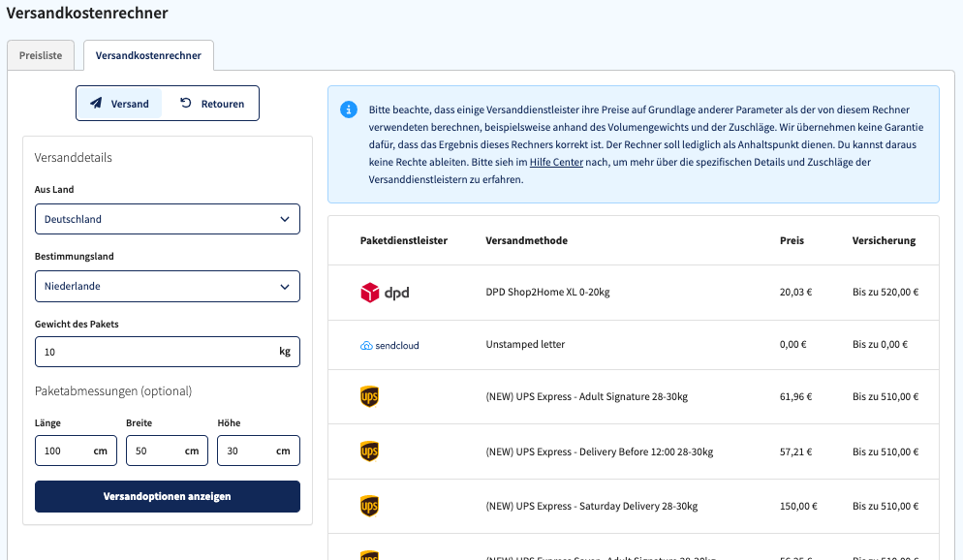963x560 pixels.
Task: Click the Paketdienstleister column header
Action: click(x=403, y=240)
